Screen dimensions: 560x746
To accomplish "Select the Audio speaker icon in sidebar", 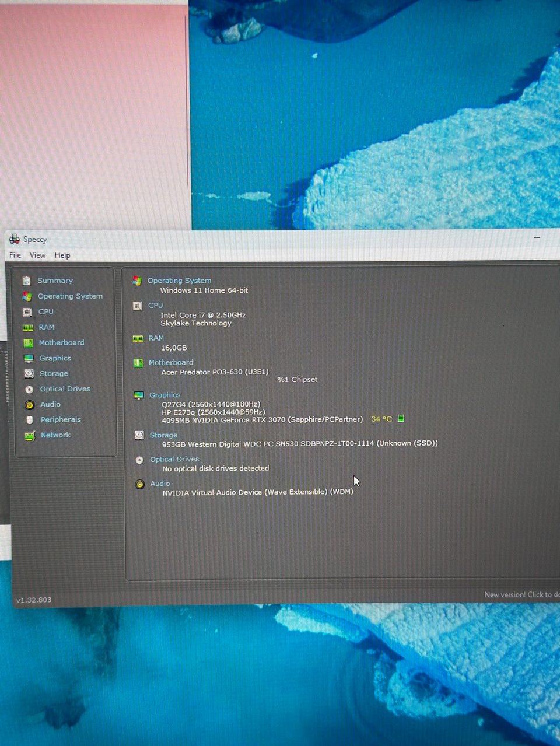I will point(30,405).
